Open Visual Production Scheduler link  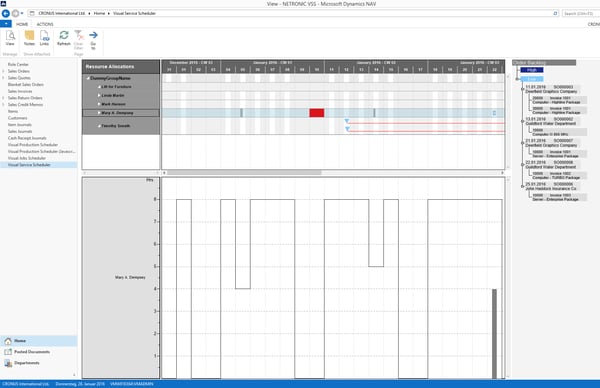click(33, 145)
